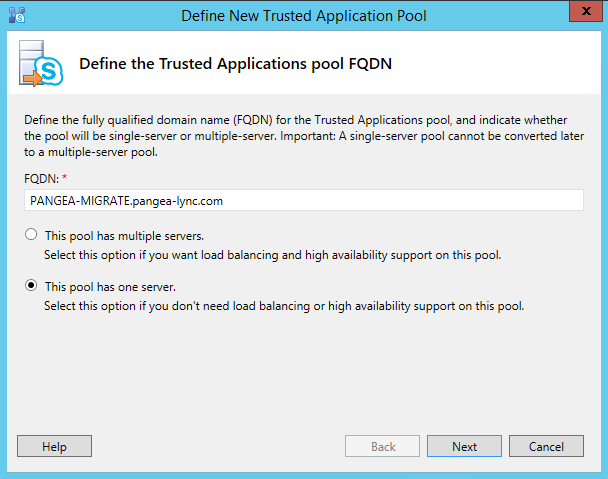Click the "don't need load balancing" description text
608x479 pixels.
click(x=284, y=306)
